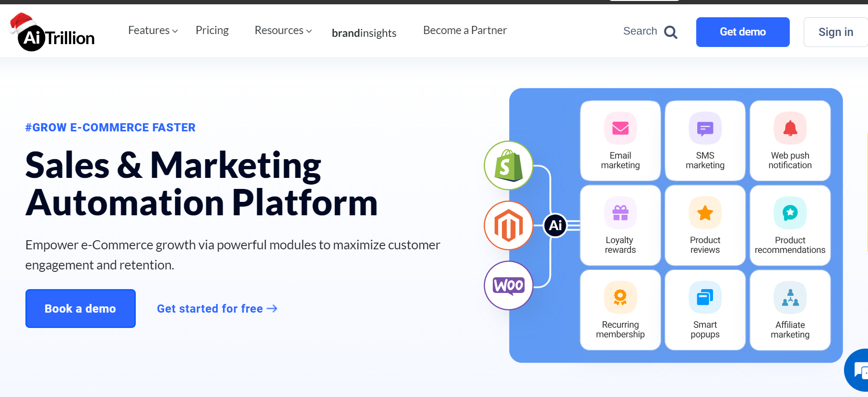This screenshot has height=397, width=868.
Task: Open the SMS marketing chat icon
Action: 705,128
